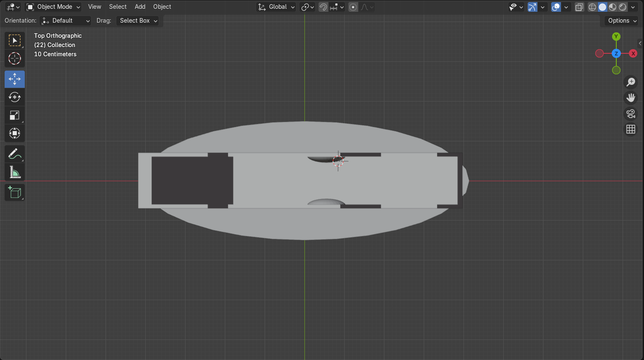This screenshot has width=644, height=360.
Task: Click the Options button
Action: point(622,21)
